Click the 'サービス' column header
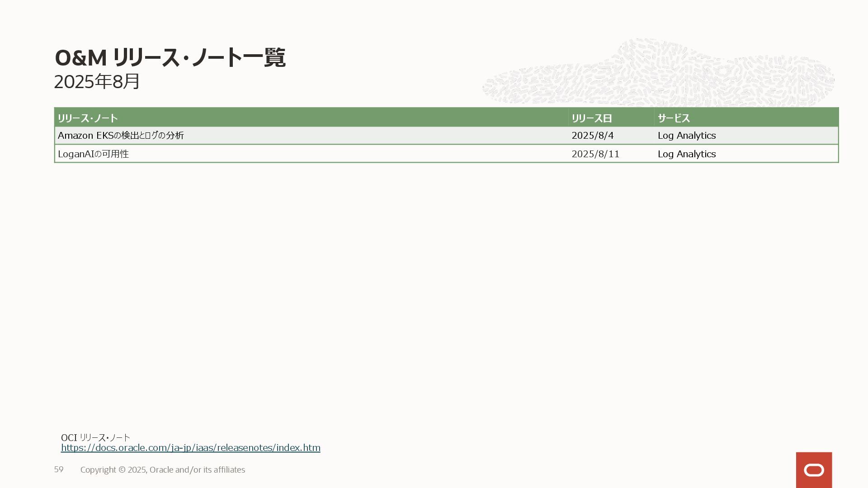This screenshot has height=488, width=868. coord(746,118)
